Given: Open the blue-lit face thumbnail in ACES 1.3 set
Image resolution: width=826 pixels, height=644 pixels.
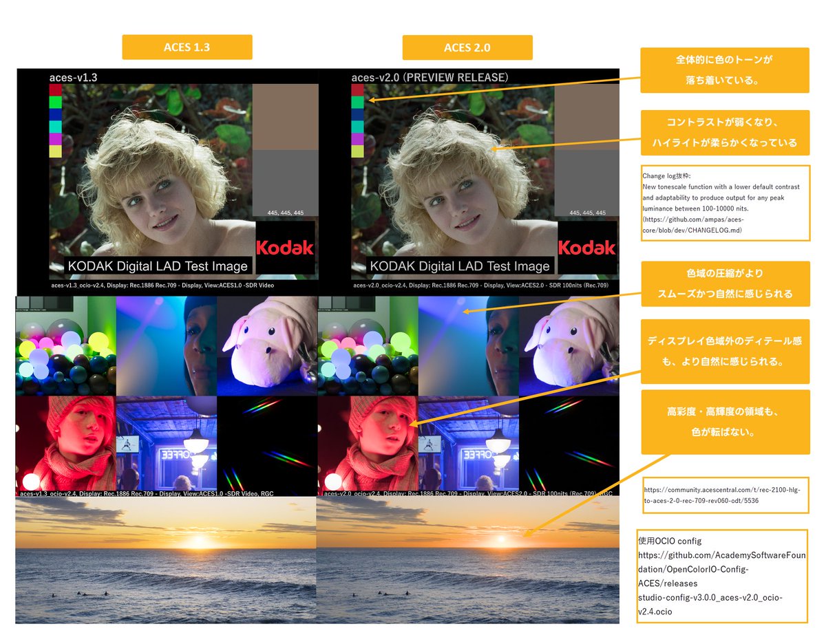Looking at the screenshot, I should point(166,346).
